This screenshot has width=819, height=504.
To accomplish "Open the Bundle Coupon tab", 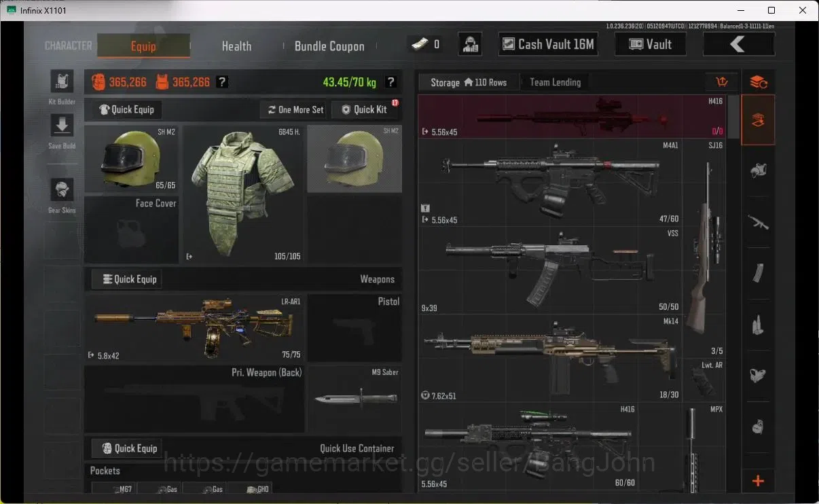I will pyautogui.click(x=329, y=46).
